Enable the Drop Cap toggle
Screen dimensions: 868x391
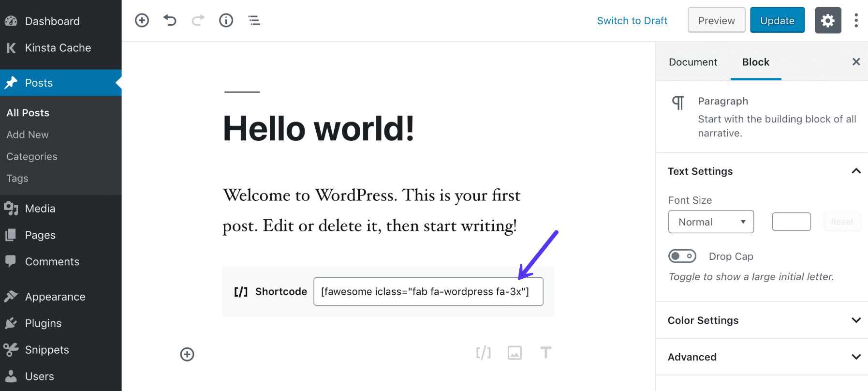[x=682, y=256]
